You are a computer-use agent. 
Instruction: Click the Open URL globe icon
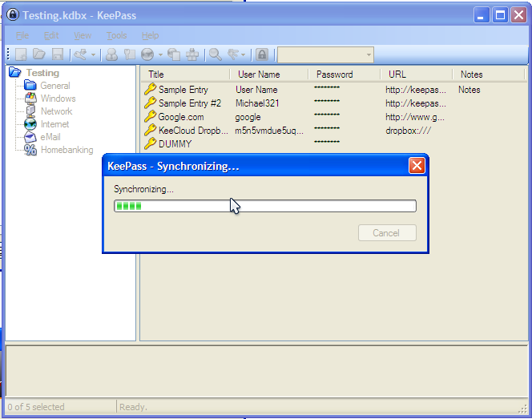point(147,54)
